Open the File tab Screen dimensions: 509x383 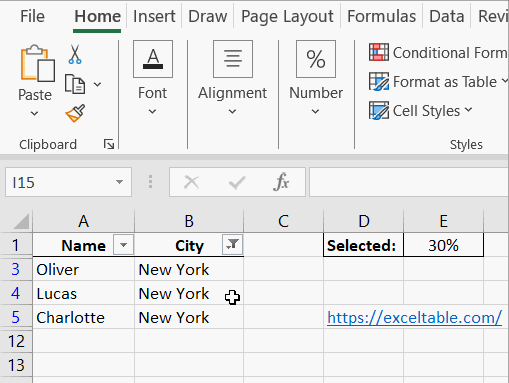tap(32, 16)
